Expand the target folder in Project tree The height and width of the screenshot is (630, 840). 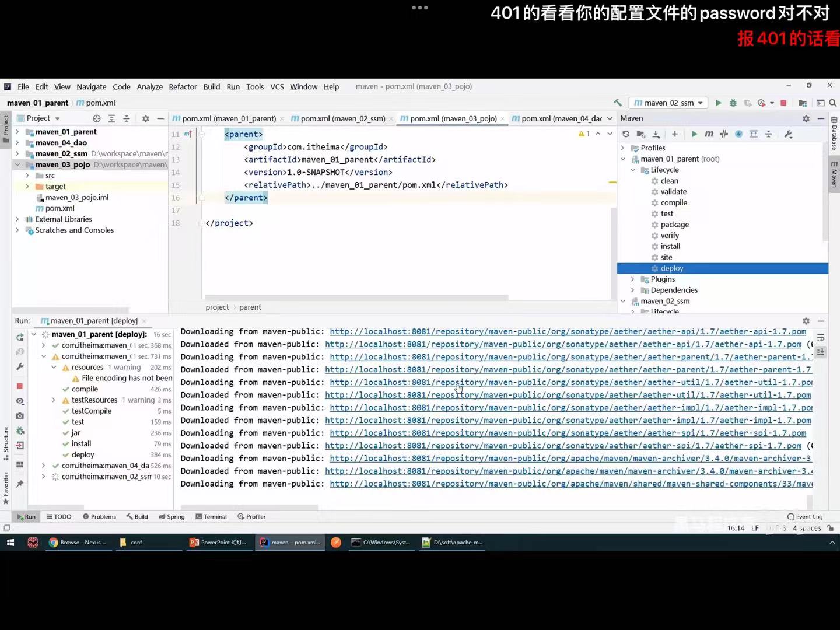click(27, 187)
